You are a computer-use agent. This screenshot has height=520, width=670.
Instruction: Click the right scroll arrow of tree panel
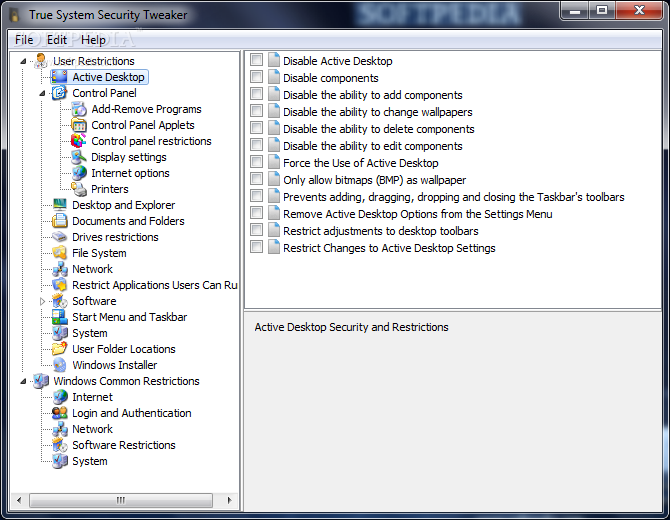pos(229,500)
